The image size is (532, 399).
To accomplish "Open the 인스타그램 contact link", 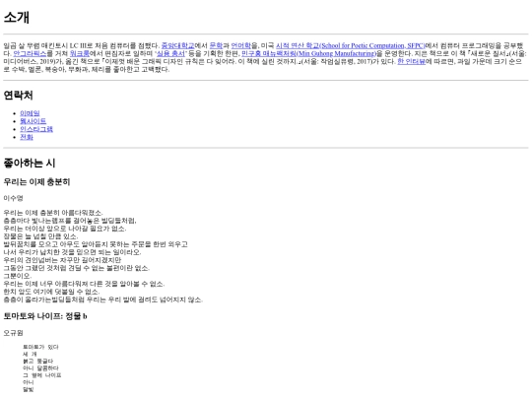I will click(x=36, y=129).
